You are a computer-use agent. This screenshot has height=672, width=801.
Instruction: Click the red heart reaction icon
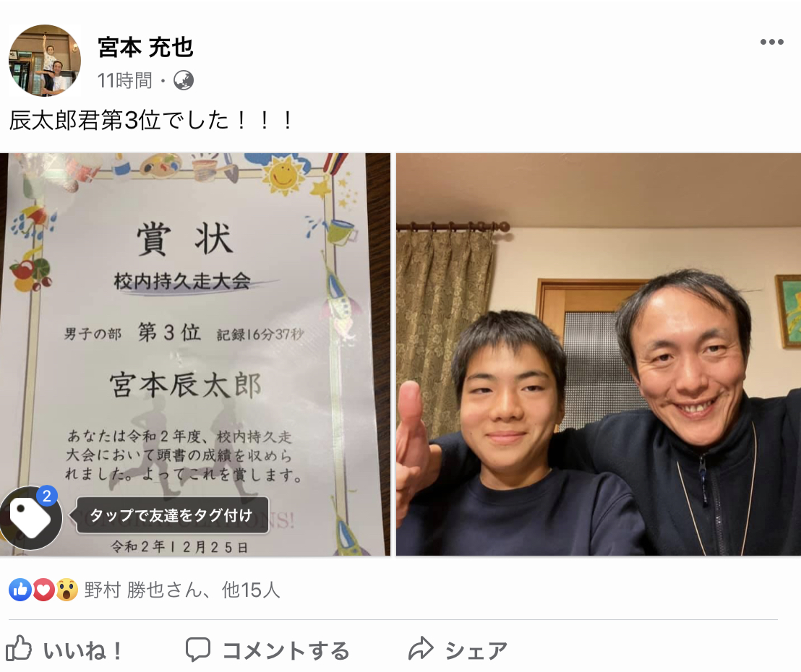43,590
